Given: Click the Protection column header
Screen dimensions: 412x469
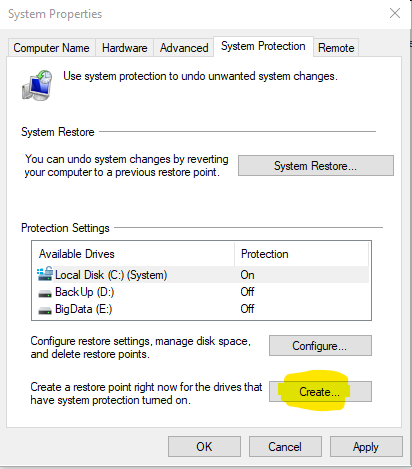Looking at the screenshot, I should point(302,254).
